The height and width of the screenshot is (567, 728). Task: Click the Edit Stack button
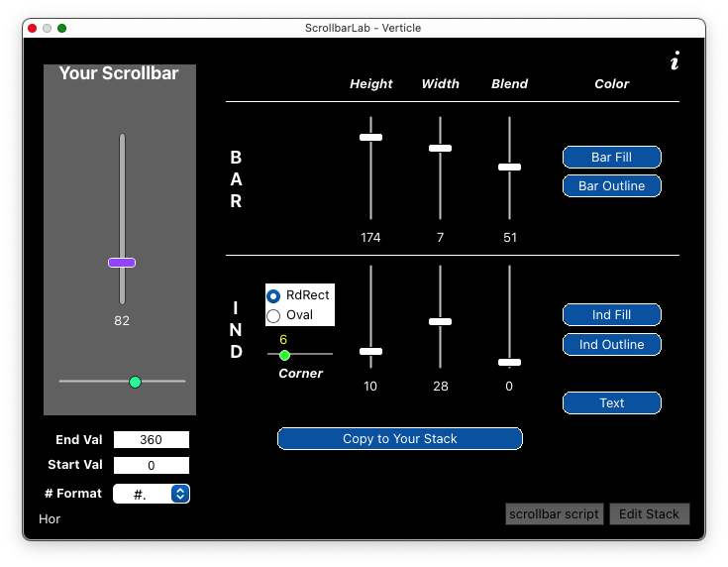(649, 514)
